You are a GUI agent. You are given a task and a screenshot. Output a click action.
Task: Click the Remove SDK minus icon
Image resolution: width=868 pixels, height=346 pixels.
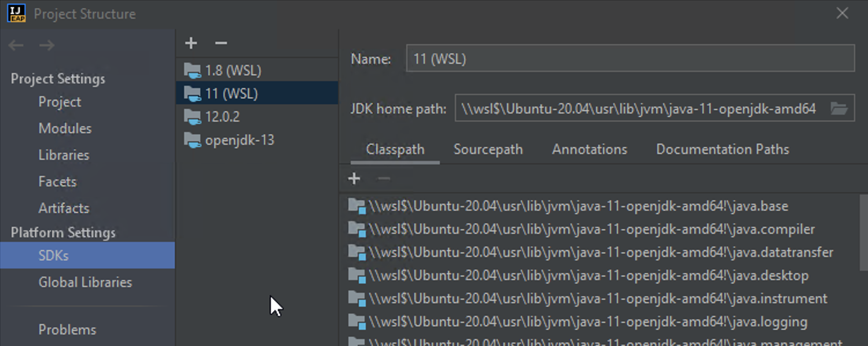point(220,43)
